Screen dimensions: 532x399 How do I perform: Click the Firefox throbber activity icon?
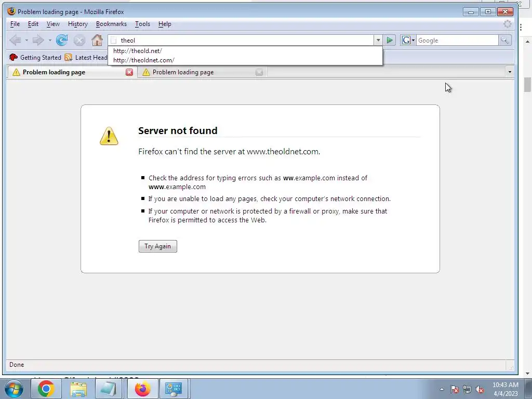click(x=508, y=24)
